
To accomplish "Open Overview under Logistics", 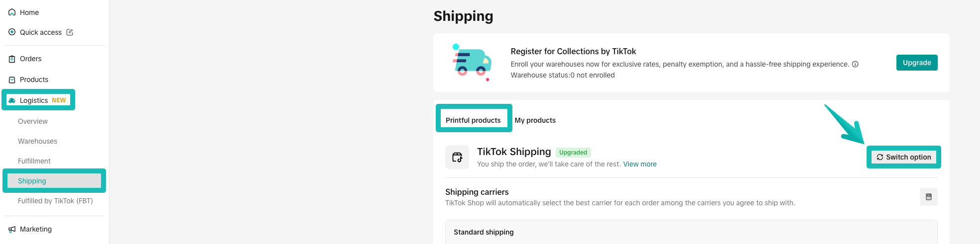I will (33, 121).
